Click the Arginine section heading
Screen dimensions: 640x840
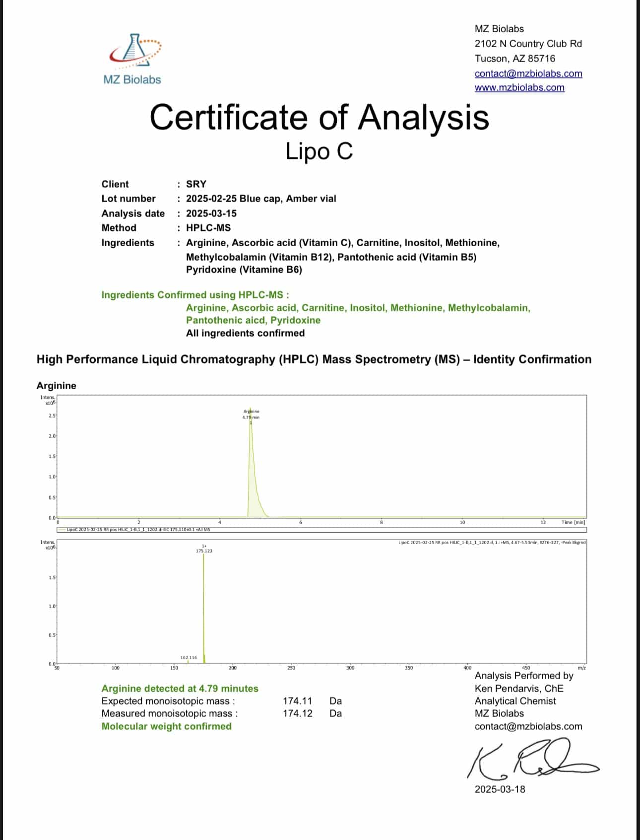(57, 386)
